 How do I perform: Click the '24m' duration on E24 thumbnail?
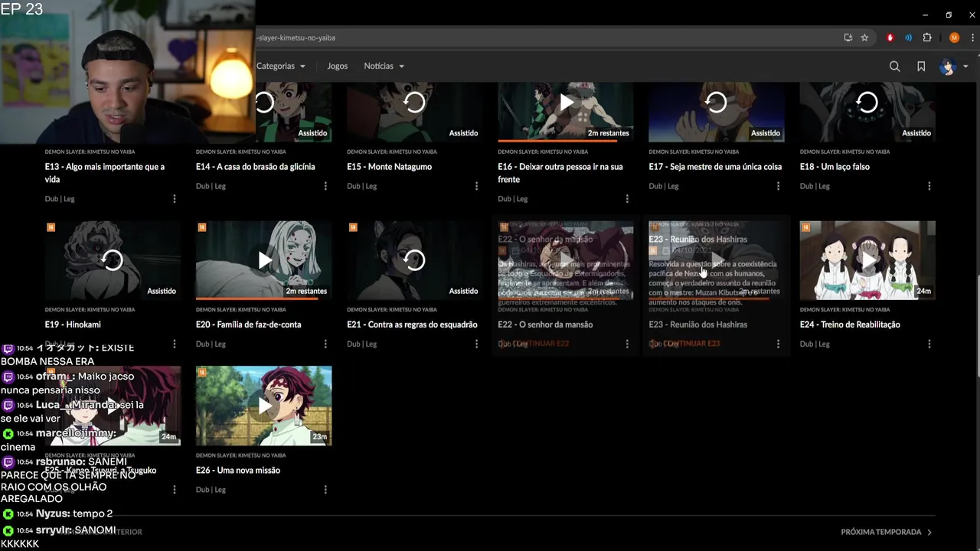click(x=924, y=291)
